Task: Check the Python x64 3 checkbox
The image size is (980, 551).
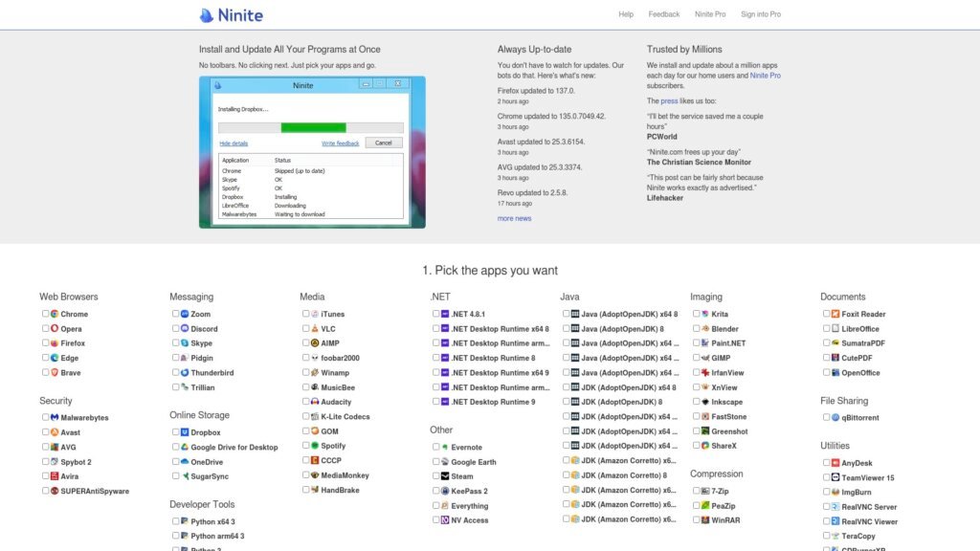Action: click(x=176, y=521)
